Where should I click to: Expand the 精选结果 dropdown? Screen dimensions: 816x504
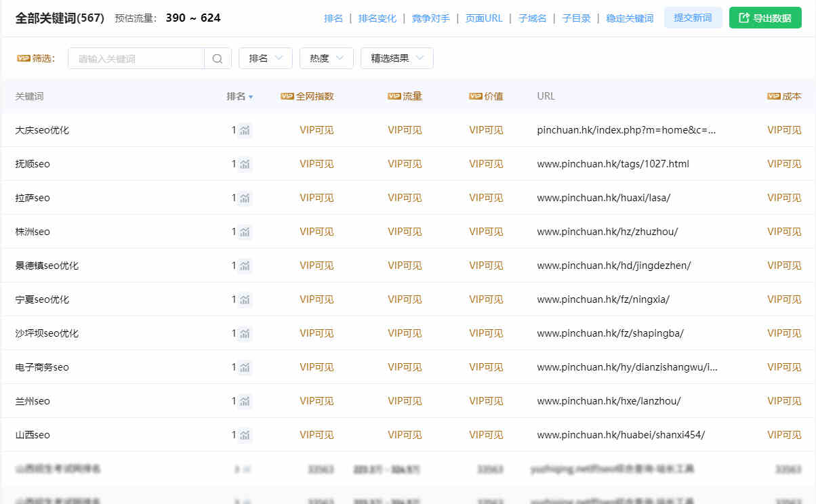point(396,58)
